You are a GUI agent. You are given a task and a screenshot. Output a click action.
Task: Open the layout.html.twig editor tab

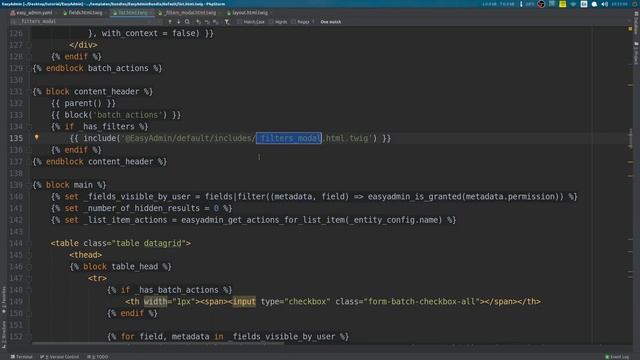click(248, 13)
